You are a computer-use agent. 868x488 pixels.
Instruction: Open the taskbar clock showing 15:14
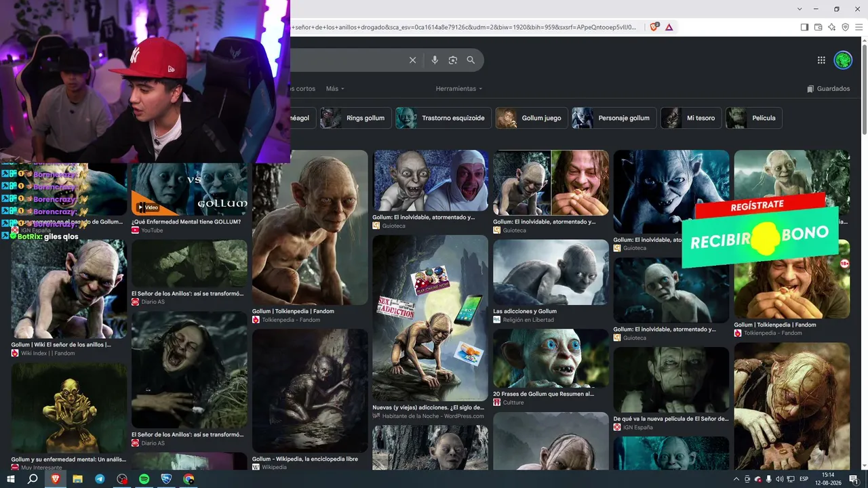[x=828, y=479]
